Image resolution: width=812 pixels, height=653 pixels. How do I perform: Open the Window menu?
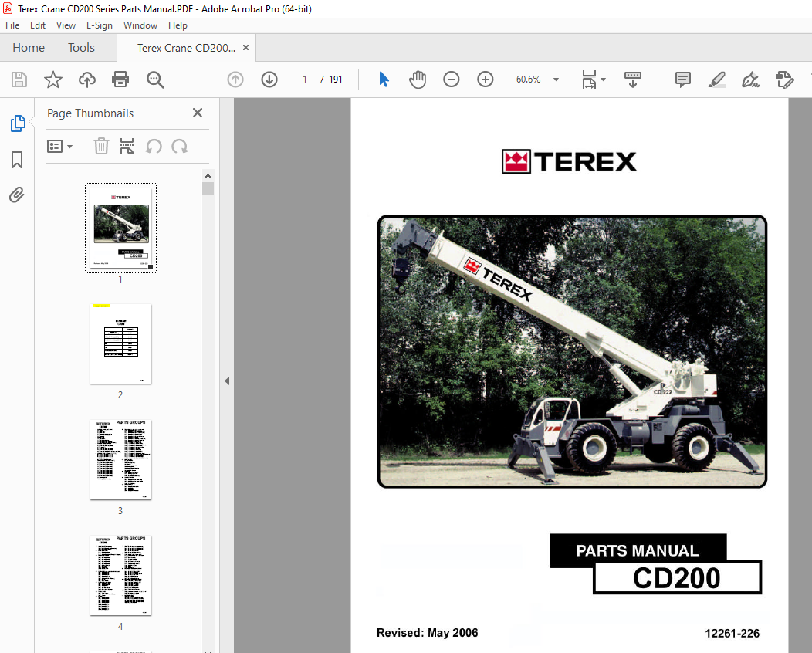click(140, 25)
